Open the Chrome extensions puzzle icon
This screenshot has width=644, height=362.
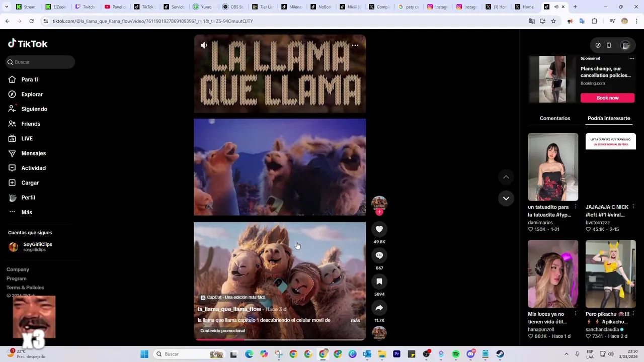594,21
